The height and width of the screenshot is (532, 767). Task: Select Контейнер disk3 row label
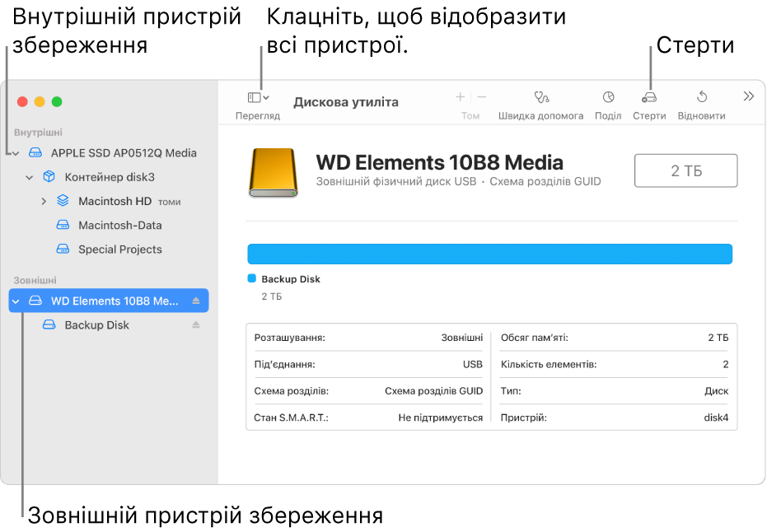click(110, 177)
